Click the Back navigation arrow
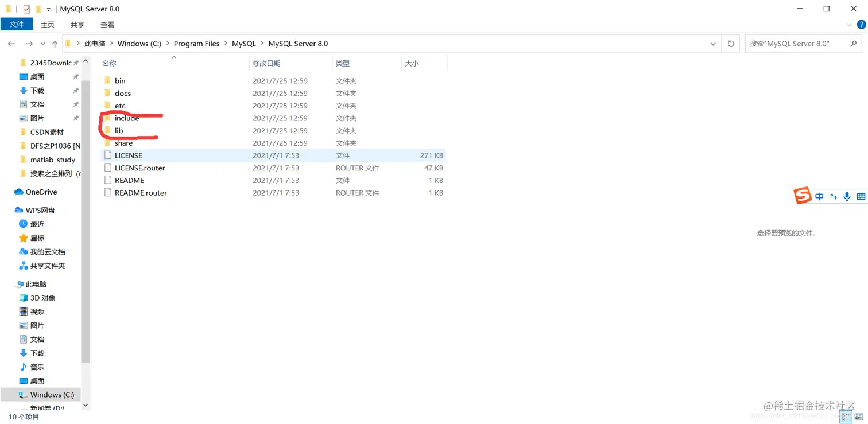868x424 pixels. pyautogui.click(x=11, y=44)
